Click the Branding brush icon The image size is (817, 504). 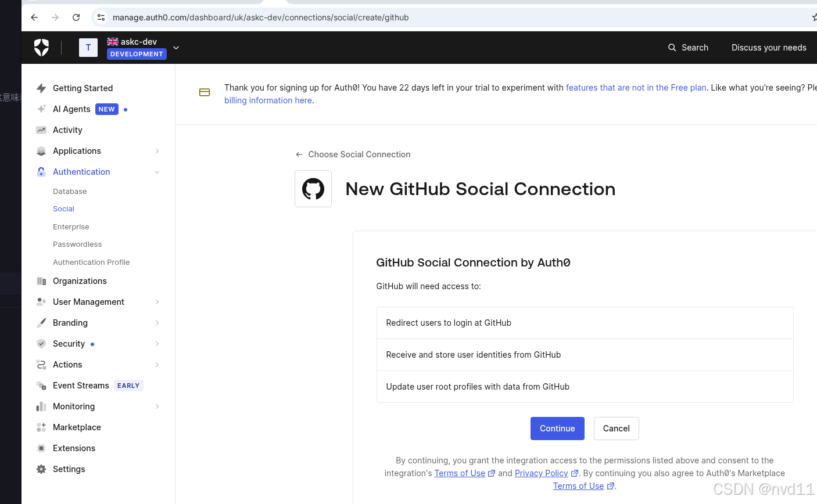coord(41,323)
